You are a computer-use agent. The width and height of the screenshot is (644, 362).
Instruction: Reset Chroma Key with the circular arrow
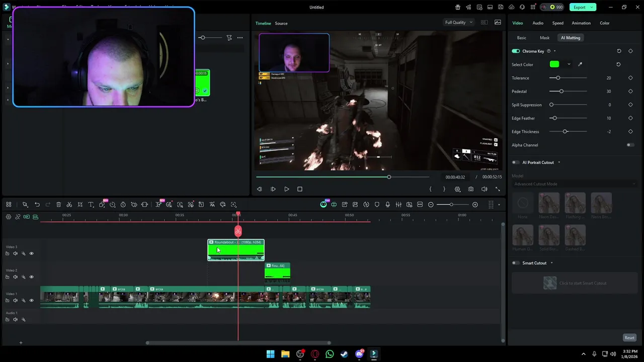click(x=619, y=51)
